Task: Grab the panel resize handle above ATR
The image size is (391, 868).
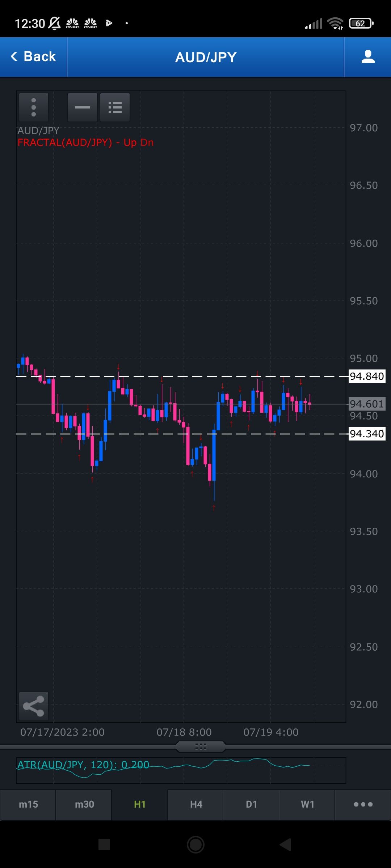Action: [201, 746]
